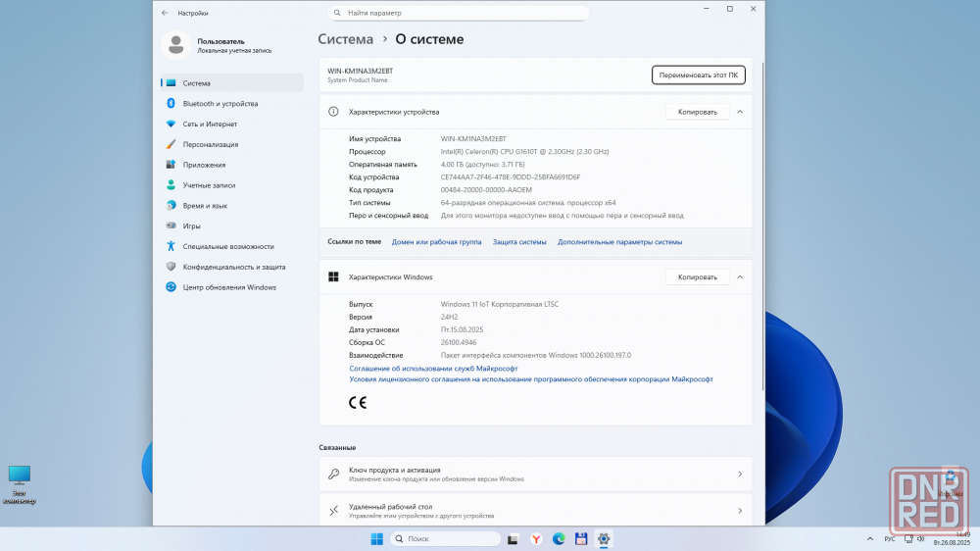This screenshot has height=551, width=980.
Task: Open Специальные возможности in the sidebar
Action: click(232, 246)
